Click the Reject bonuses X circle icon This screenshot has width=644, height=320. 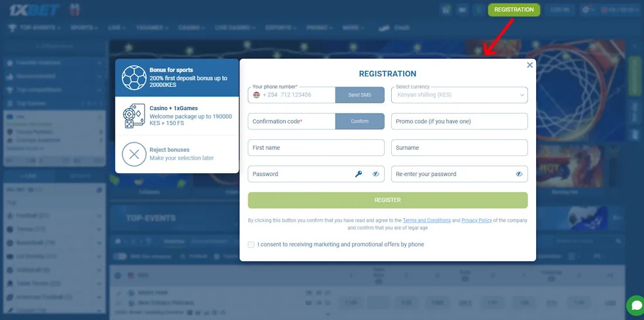click(x=134, y=154)
